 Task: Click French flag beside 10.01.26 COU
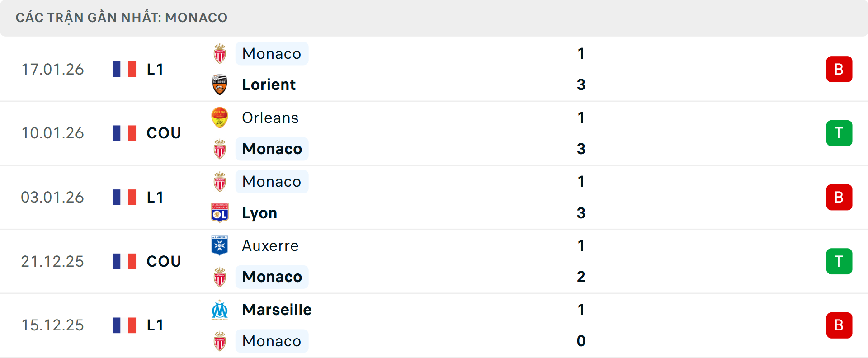(124, 133)
